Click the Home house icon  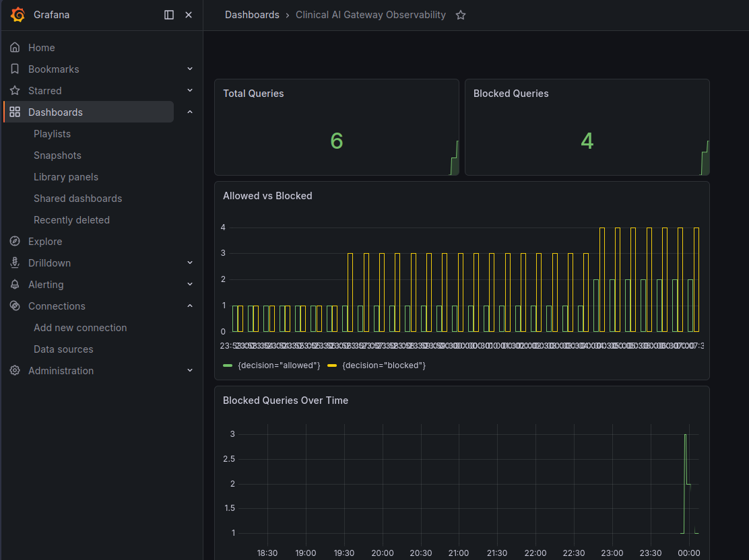point(15,47)
